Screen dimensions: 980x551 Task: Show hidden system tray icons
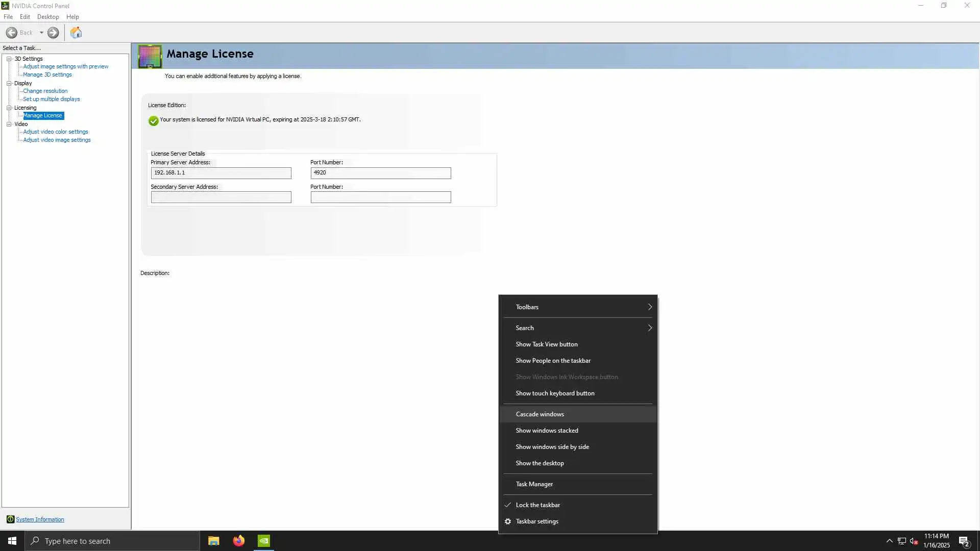coord(889,541)
